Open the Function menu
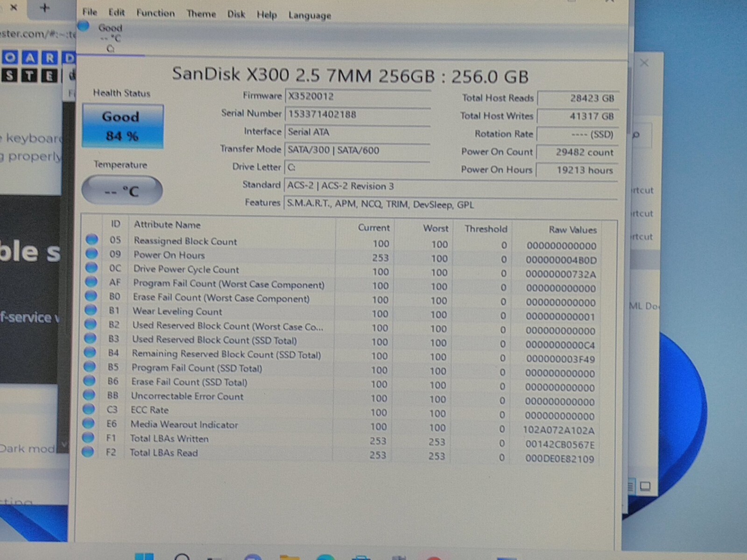The width and height of the screenshot is (747, 560). [155, 13]
